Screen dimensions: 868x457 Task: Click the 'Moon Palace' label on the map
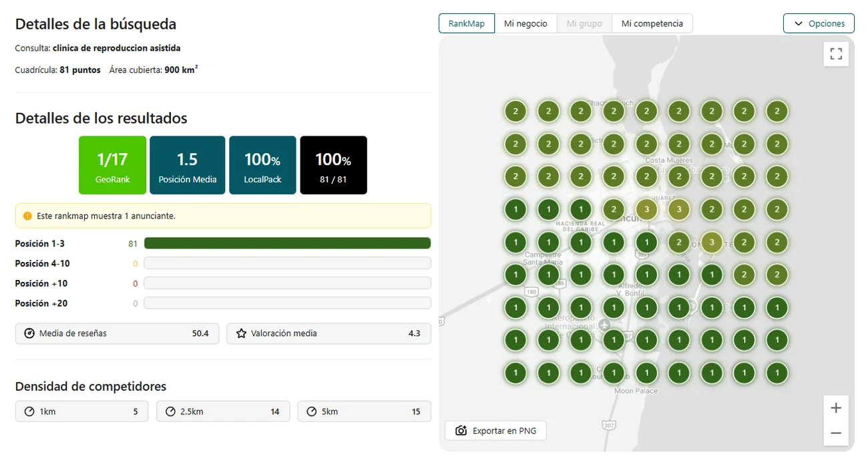tap(636, 391)
